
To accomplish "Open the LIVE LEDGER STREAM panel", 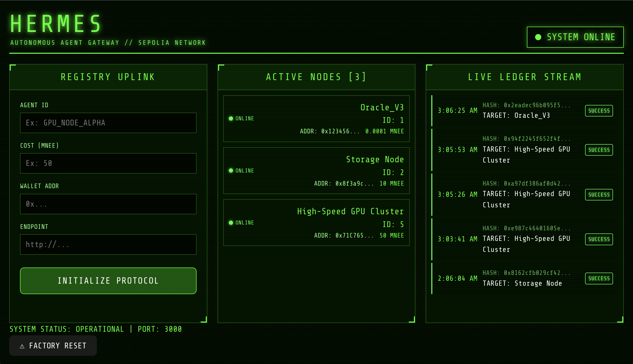I will [524, 77].
